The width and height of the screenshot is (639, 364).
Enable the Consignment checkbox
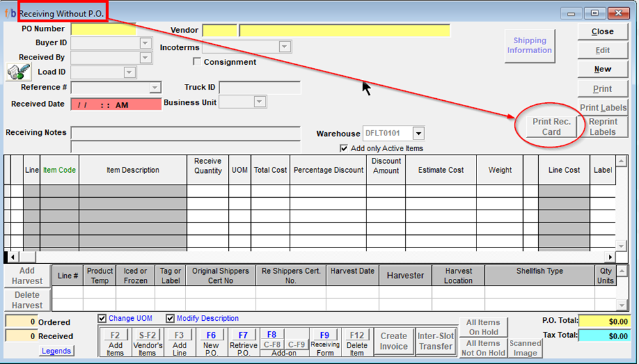(x=197, y=62)
